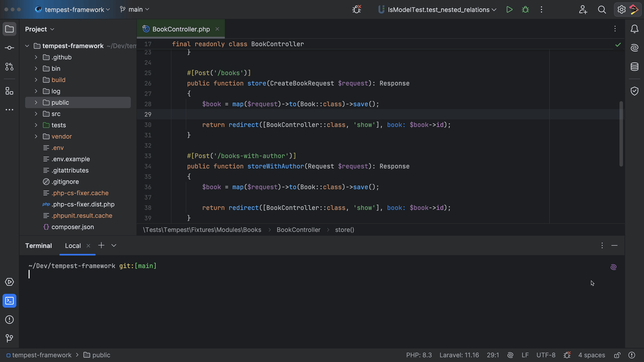Open the Git version control tool window

point(9,338)
